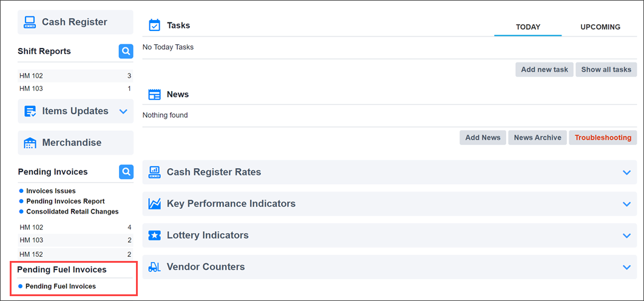644x301 pixels.
Task: Click the Items Updates document icon
Action: (30, 111)
